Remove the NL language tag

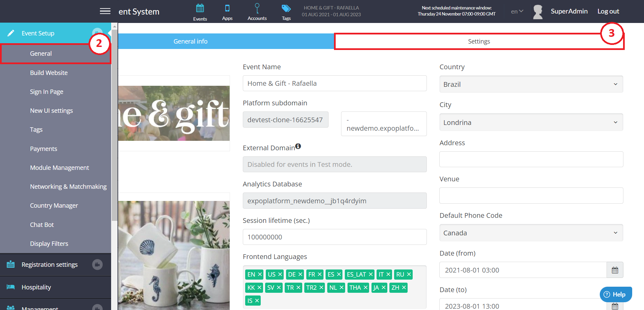pyautogui.click(x=341, y=287)
